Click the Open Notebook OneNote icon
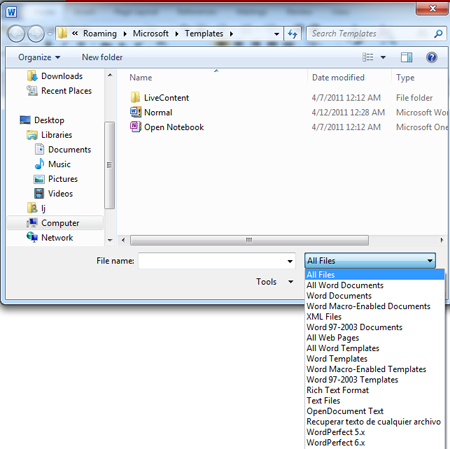 (135, 127)
